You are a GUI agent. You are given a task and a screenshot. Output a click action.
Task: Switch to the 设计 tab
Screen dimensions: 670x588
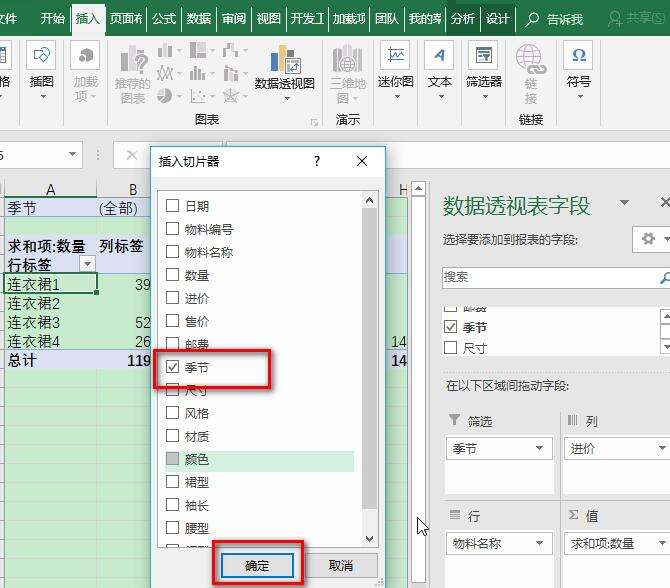497,19
